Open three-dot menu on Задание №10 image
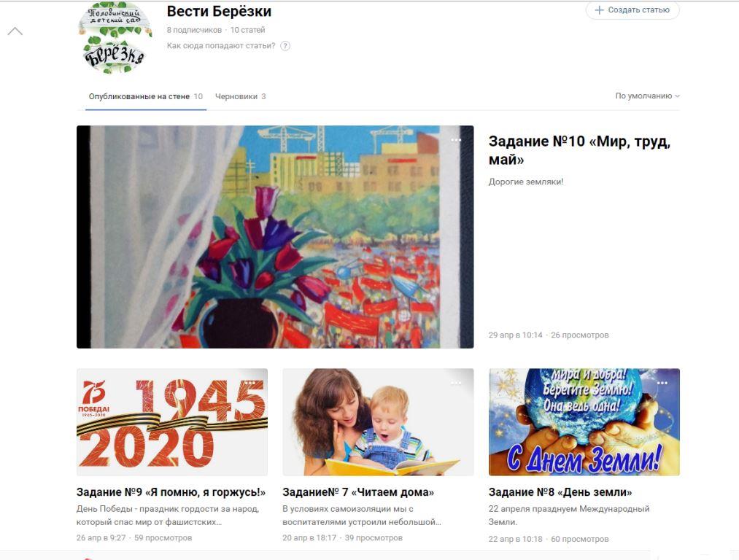This screenshot has width=739, height=560. point(456,140)
